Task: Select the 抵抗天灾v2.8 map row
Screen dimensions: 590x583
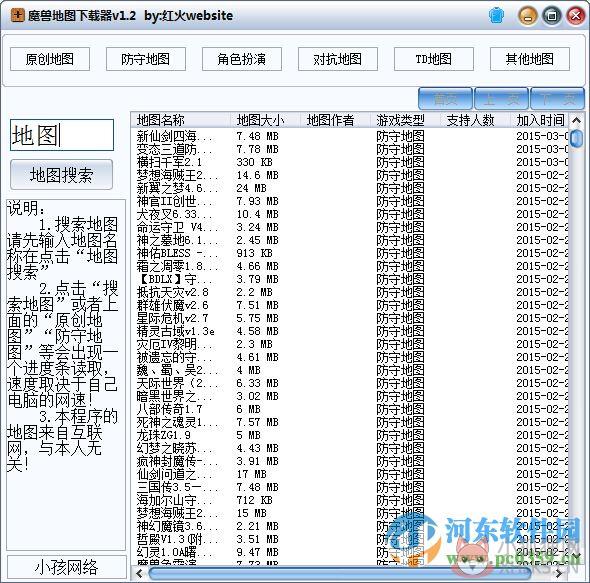Action: point(350,292)
